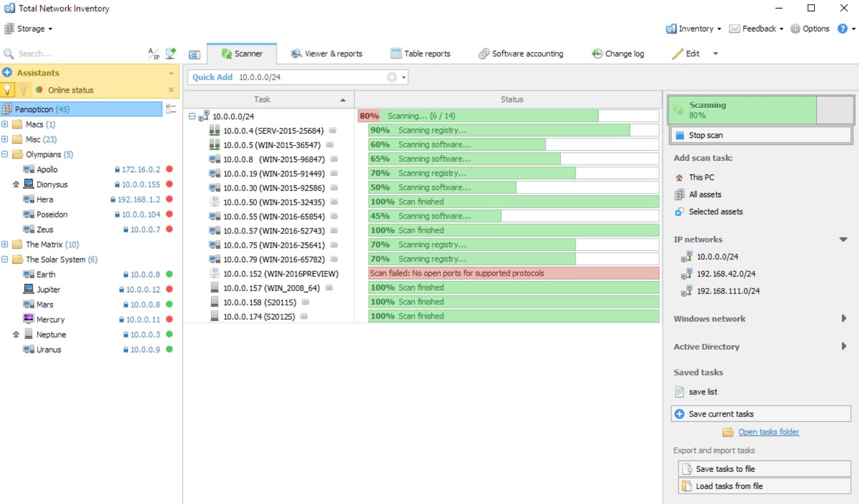Click the 90% progress bar for 10.0.0.4
859x504 pixels.
pyautogui.click(x=514, y=130)
